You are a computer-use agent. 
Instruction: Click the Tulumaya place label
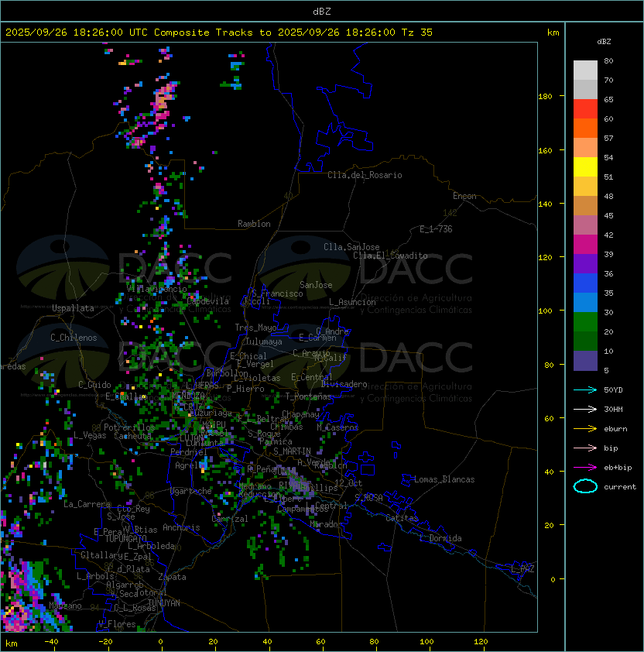coord(264,341)
